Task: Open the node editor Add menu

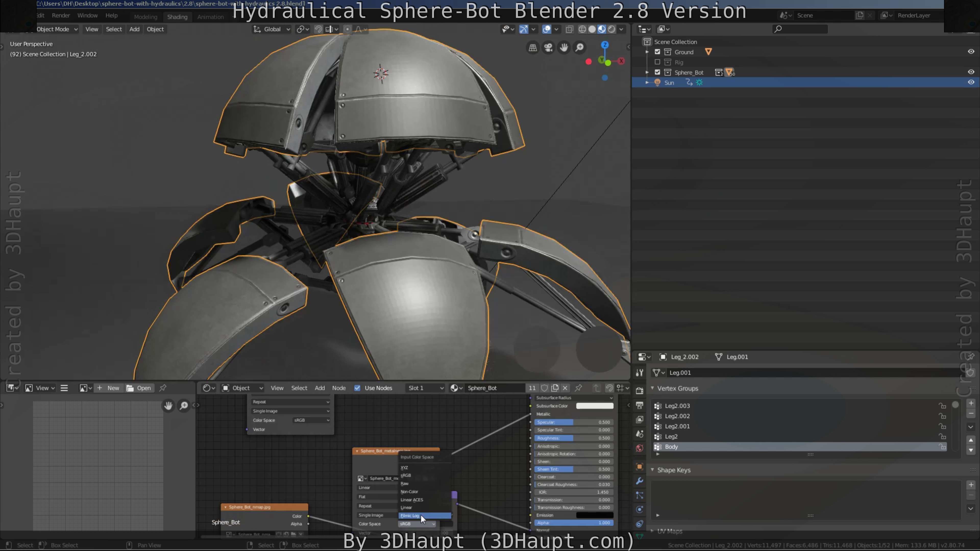Action: (320, 388)
